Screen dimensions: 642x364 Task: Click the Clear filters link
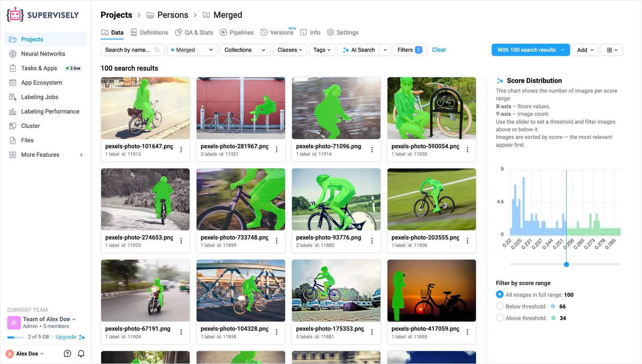pyautogui.click(x=439, y=50)
